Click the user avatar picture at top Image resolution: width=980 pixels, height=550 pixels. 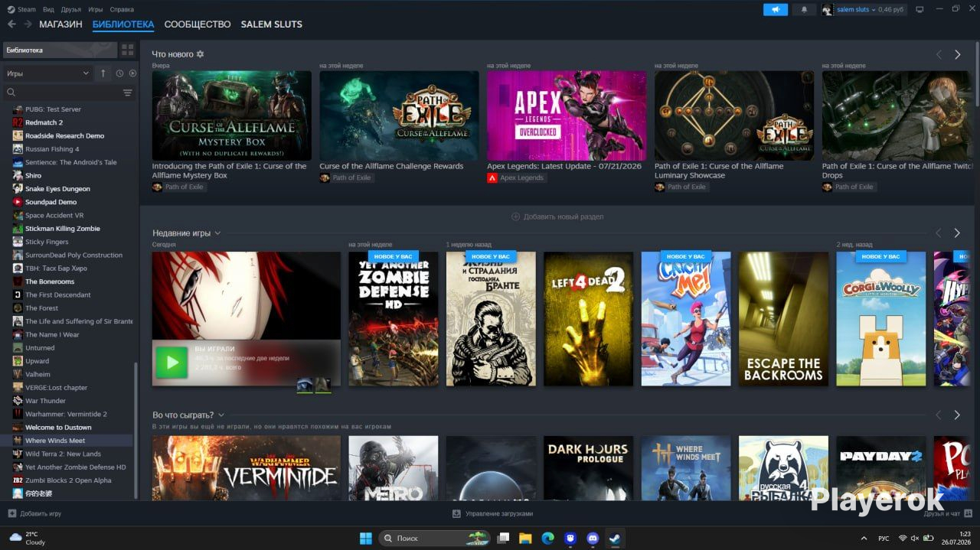[x=828, y=9]
